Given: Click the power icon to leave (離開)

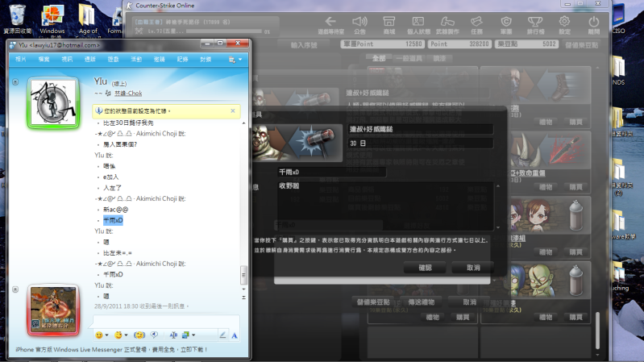Looking at the screenshot, I should click(593, 25).
